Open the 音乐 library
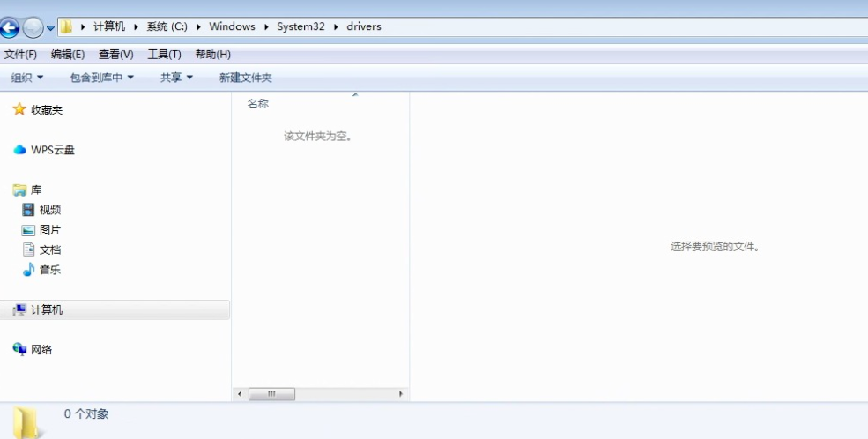The width and height of the screenshot is (868, 439). tap(50, 270)
